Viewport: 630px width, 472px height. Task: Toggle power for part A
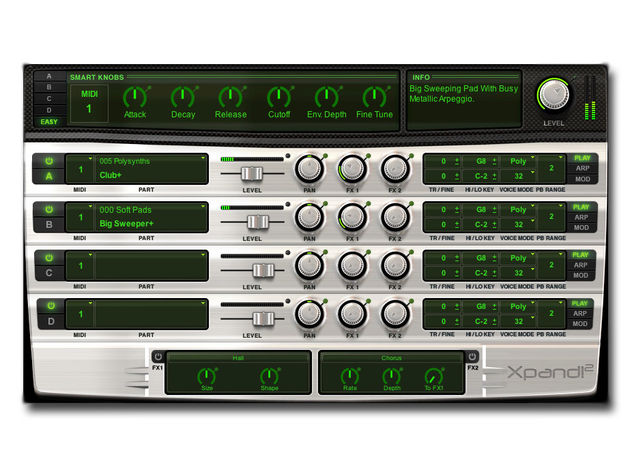tap(49, 161)
